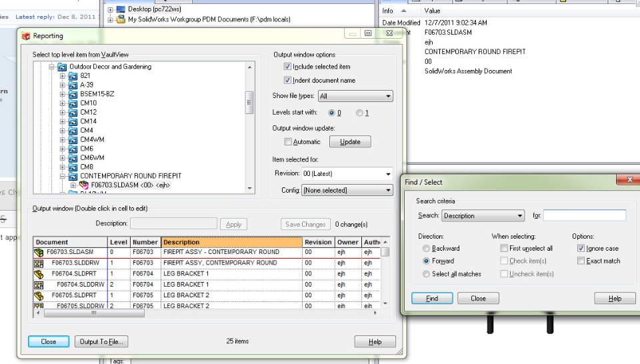This screenshot has height=364, width=640.
Task: Click the part icon in F06705.SLDPRT output row
Action: point(39,296)
